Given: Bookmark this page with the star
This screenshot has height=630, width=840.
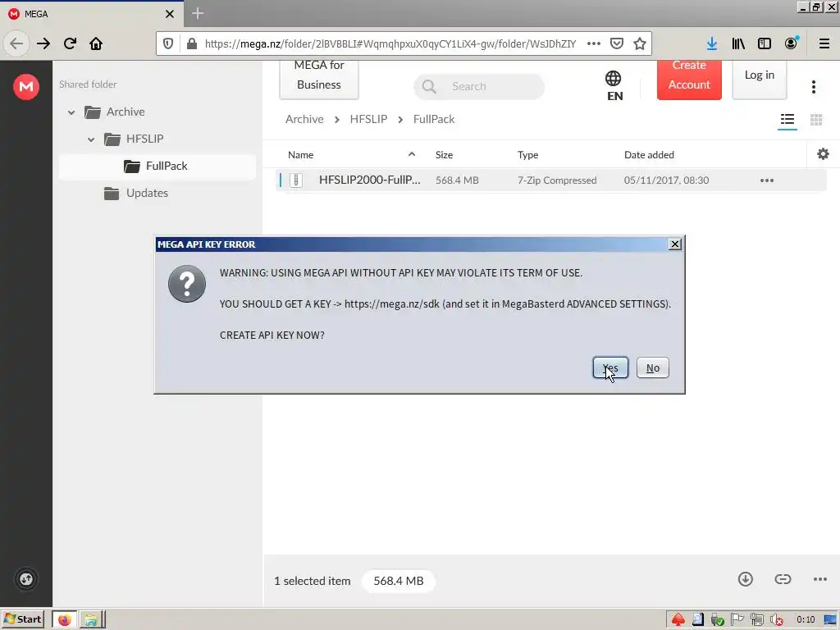Looking at the screenshot, I should (x=640, y=43).
